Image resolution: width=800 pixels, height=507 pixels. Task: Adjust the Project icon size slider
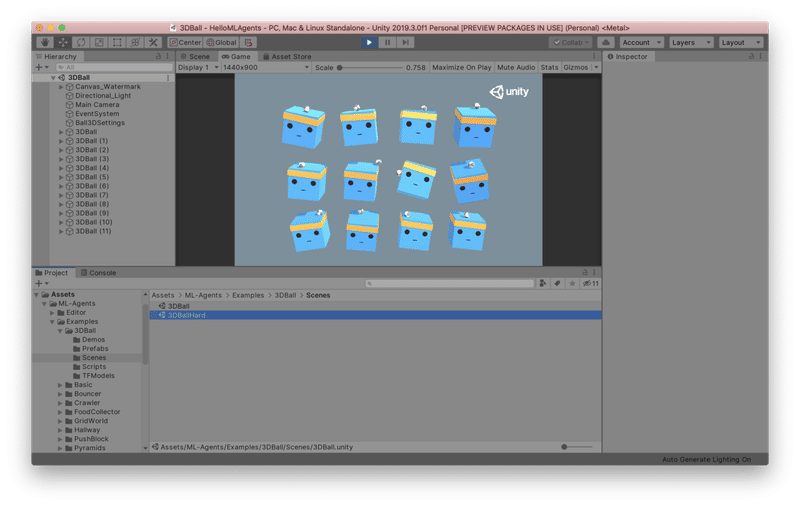[x=577, y=447]
